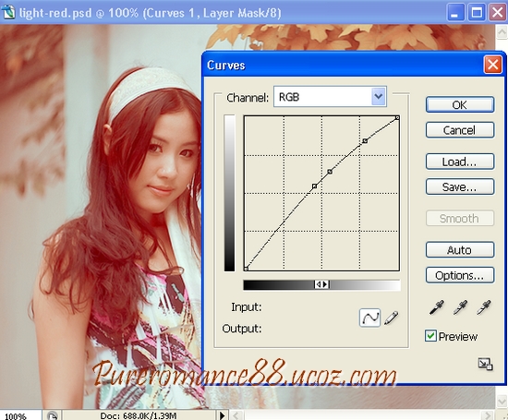Click the vertical tonal gradient bar
This screenshot has width=508, height=420.
point(229,193)
